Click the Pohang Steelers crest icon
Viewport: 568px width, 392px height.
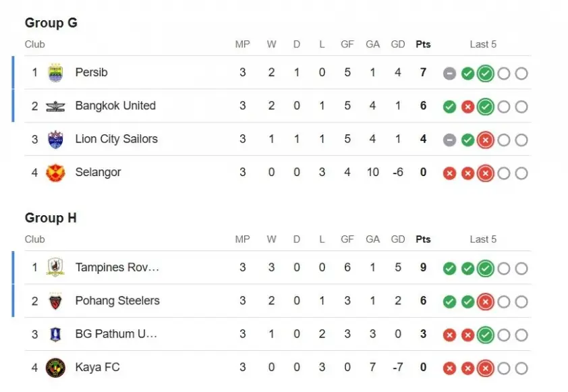pos(55,301)
